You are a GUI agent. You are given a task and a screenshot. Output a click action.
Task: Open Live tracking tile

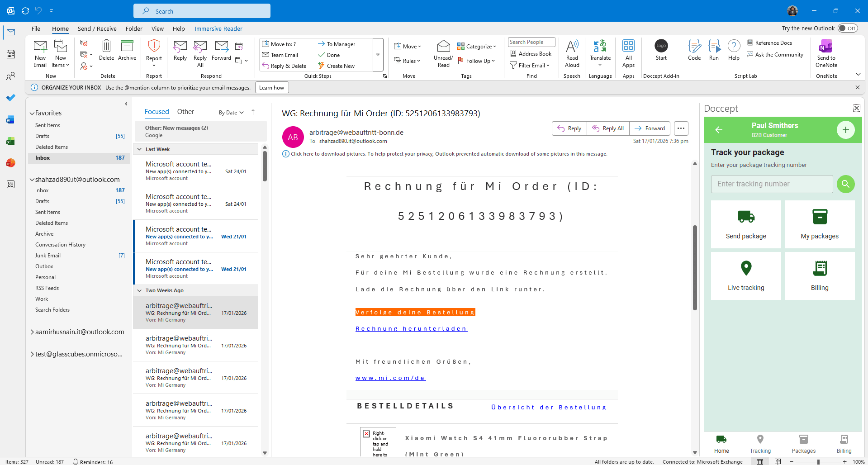[x=746, y=276]
